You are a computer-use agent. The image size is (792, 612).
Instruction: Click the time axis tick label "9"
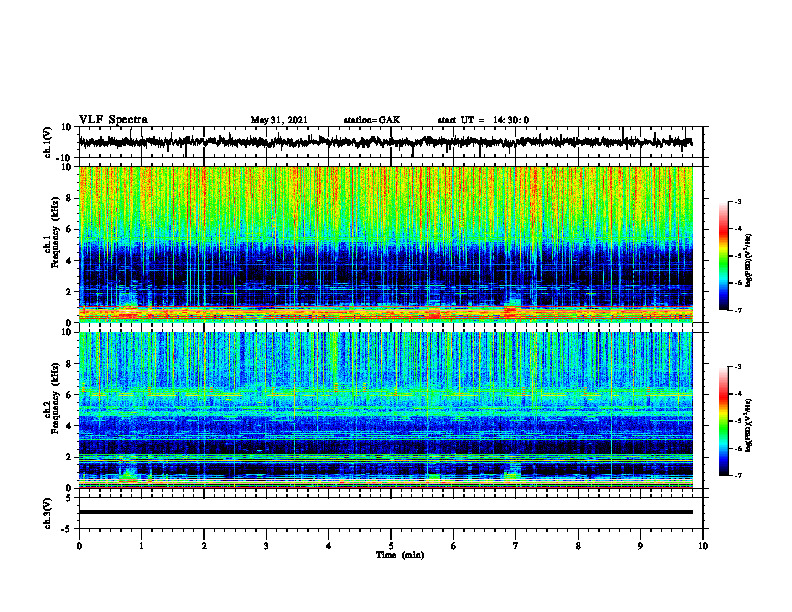tap(640, 546)
